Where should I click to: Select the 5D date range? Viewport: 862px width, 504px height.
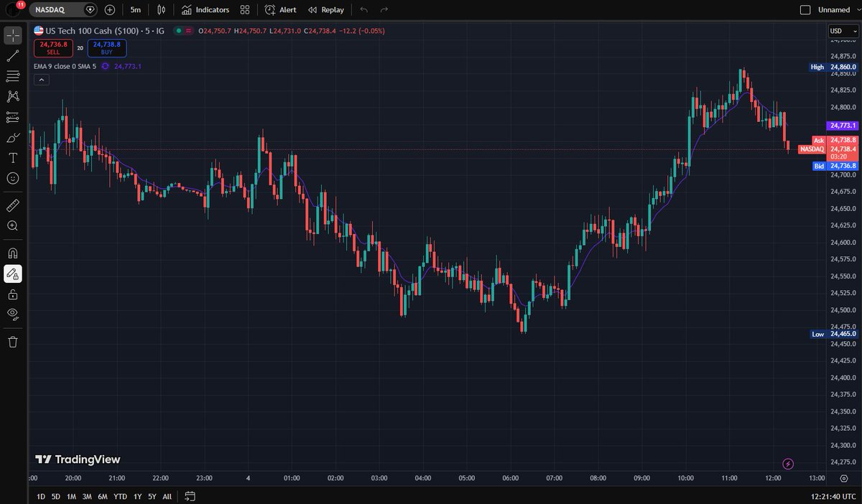pyautogui.click(x=56, y=496)
